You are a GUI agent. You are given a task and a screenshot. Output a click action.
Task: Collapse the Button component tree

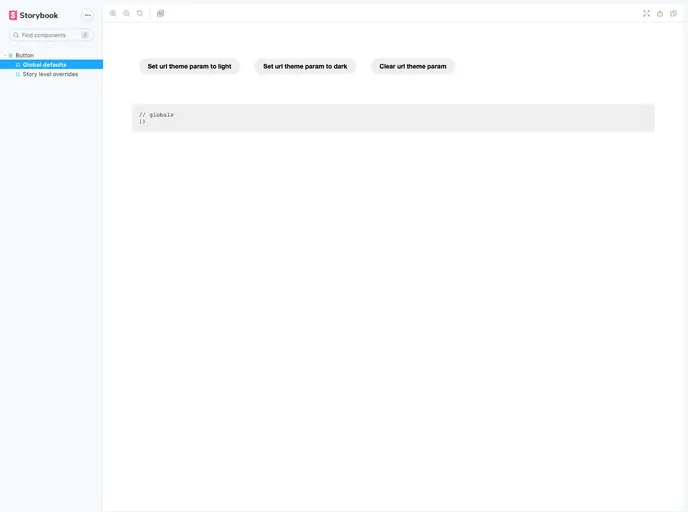click(5, 55)
